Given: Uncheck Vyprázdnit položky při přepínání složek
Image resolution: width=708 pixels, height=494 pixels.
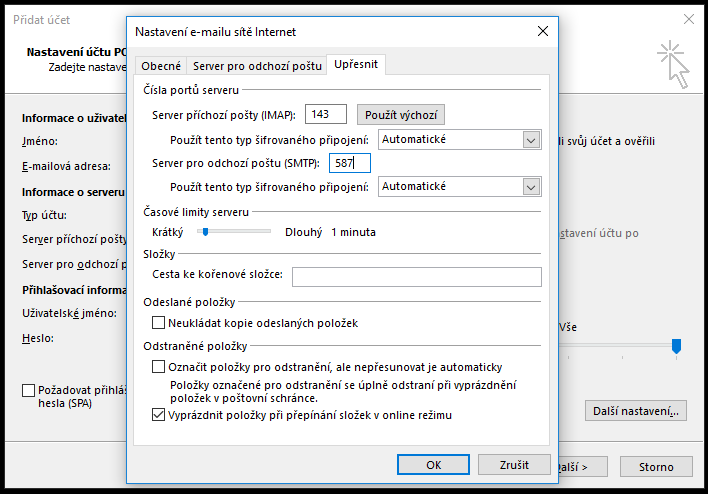Looking at the screenshot, I should pos(158,415).
